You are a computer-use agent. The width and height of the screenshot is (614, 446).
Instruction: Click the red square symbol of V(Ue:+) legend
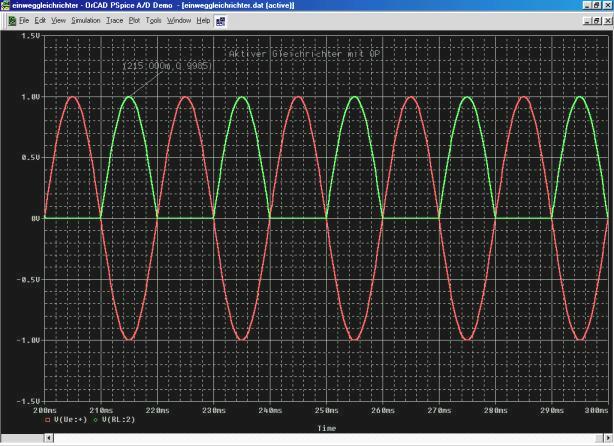tap(48, 420)
